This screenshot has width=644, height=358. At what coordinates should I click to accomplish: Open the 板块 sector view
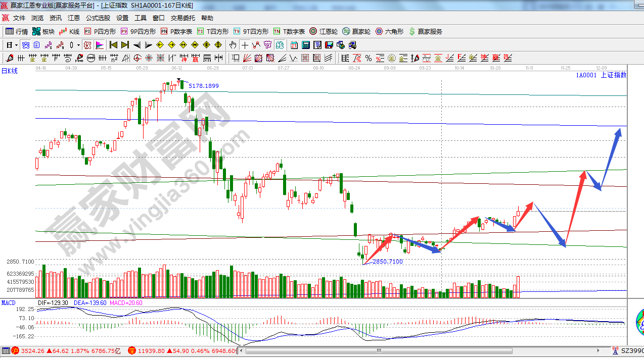pyautogui.click(x=43, y=31)
